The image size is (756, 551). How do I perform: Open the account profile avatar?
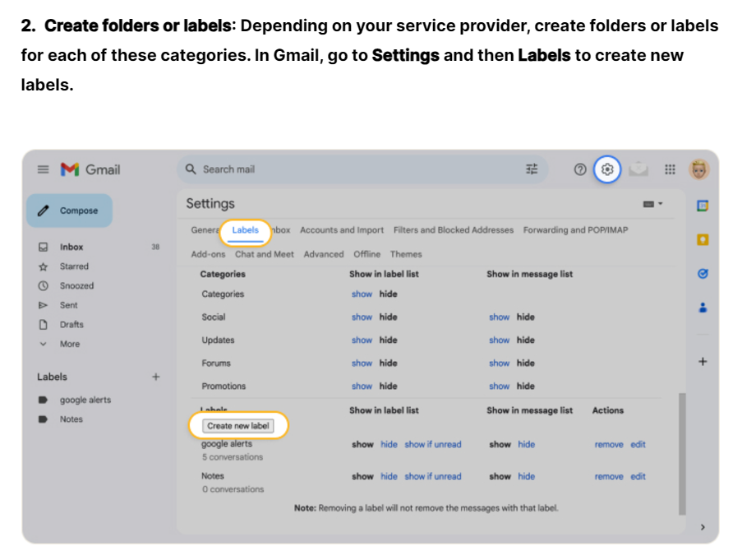click(x=699, y=169)
